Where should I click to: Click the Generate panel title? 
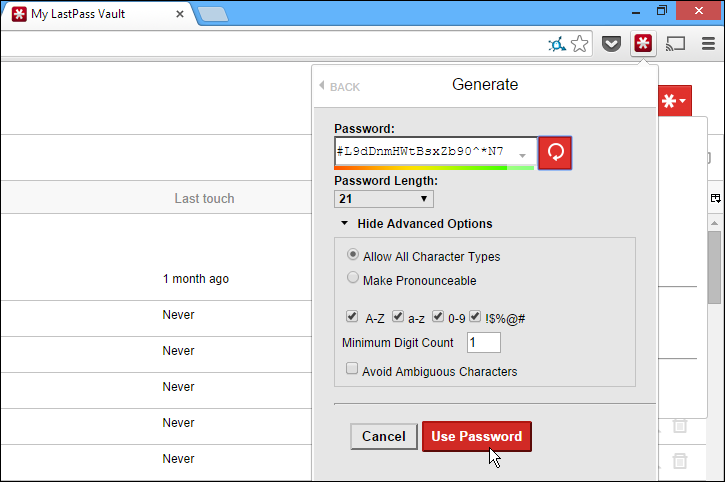pos(485,85)
